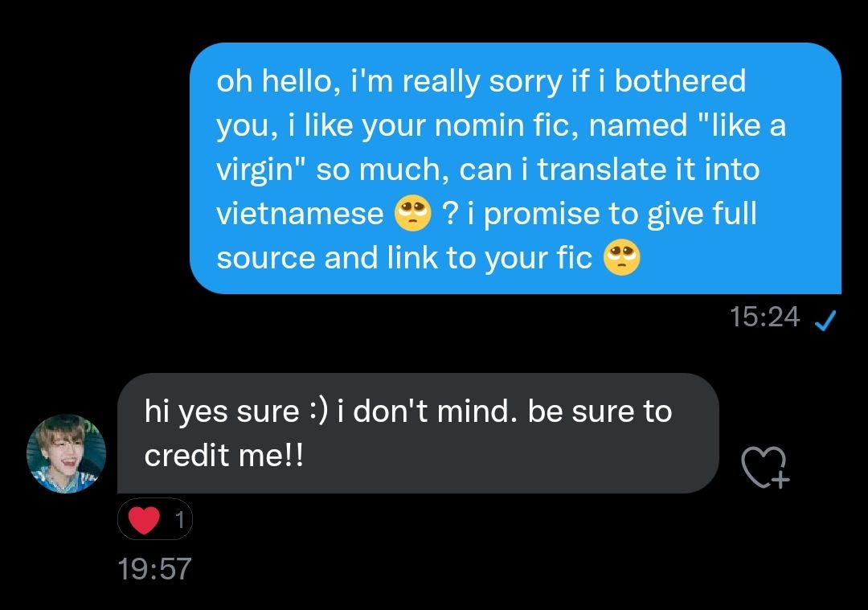Select the pleading emoji after "your fic"
This screenshot has height=610, width=868.
tap(621, 257)
